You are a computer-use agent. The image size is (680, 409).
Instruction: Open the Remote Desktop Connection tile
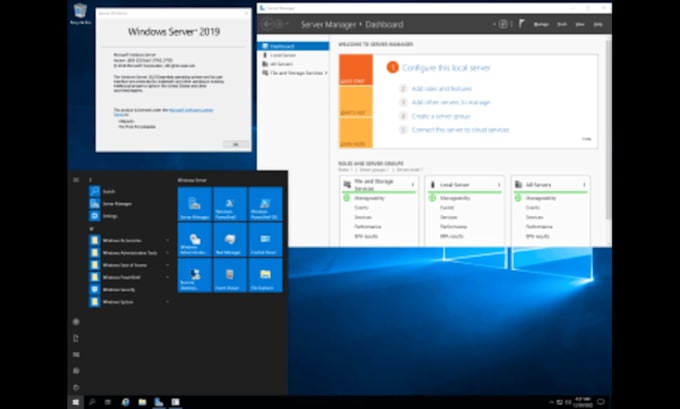(x=195, y=275)
